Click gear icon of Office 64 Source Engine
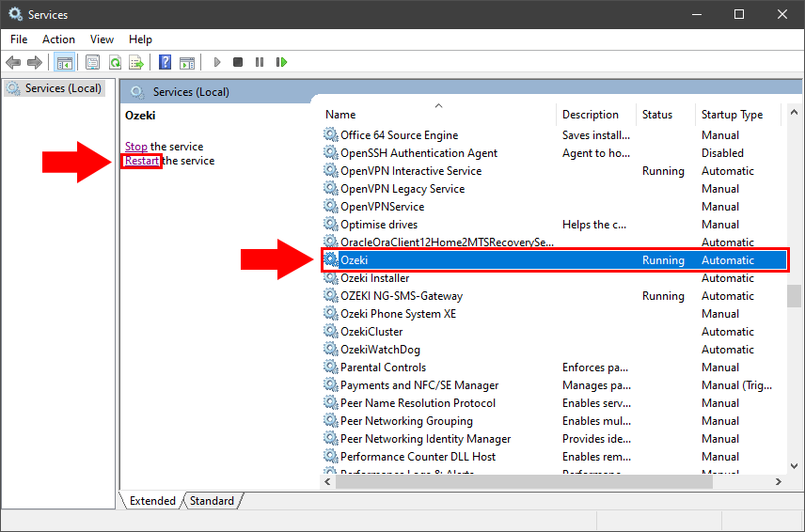Image resolution: width=805 pixels, height=532 pixels. [331, 135]
